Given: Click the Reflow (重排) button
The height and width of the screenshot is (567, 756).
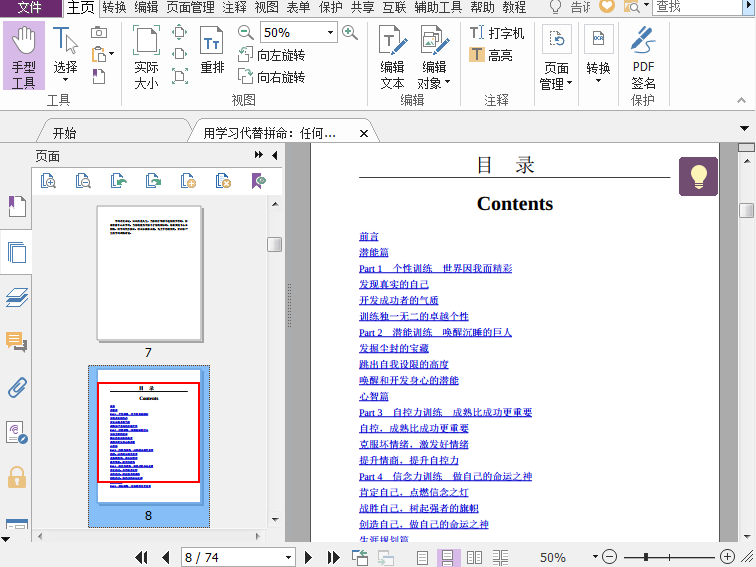Looking at the screenshot, I should tap(212, 51).
